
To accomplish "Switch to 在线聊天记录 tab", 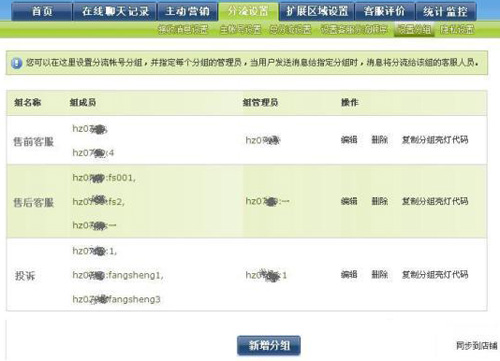I will [x=115, y=11].
